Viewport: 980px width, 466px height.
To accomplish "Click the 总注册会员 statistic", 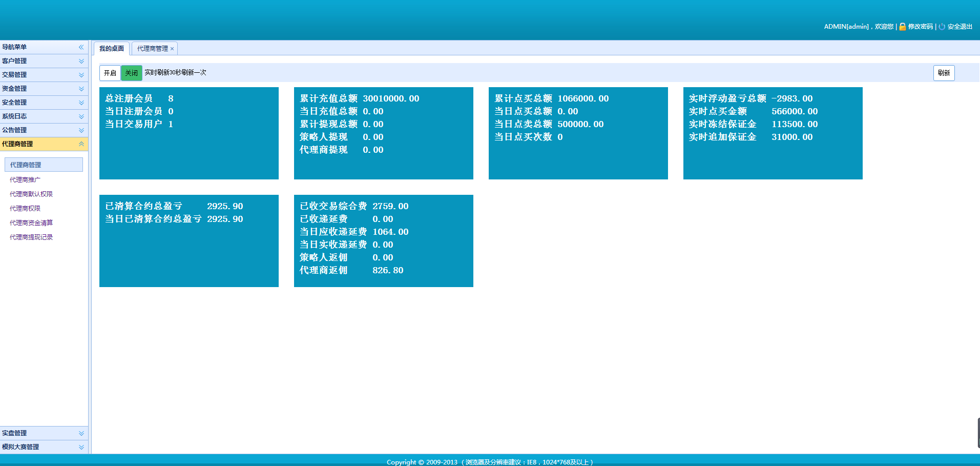I will 139,98.
